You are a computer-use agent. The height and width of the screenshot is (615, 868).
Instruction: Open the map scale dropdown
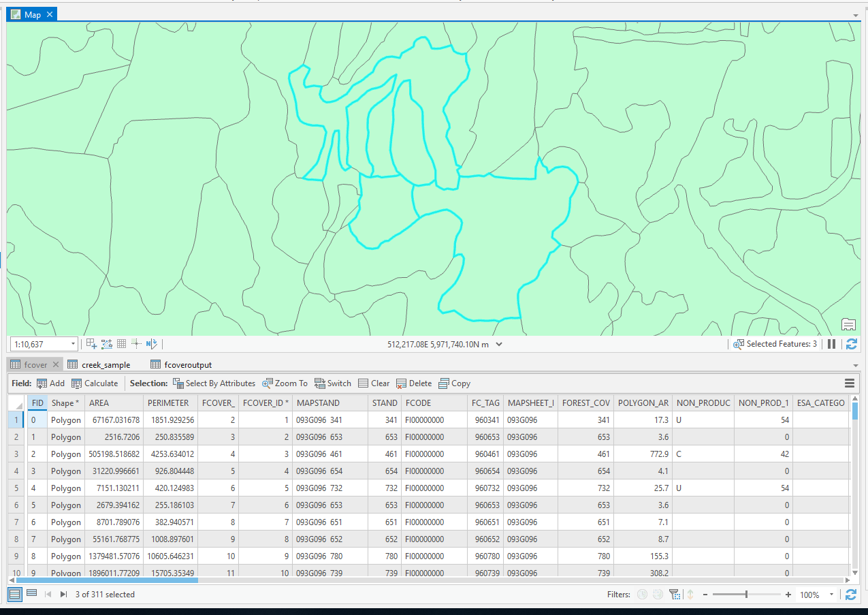72,344
